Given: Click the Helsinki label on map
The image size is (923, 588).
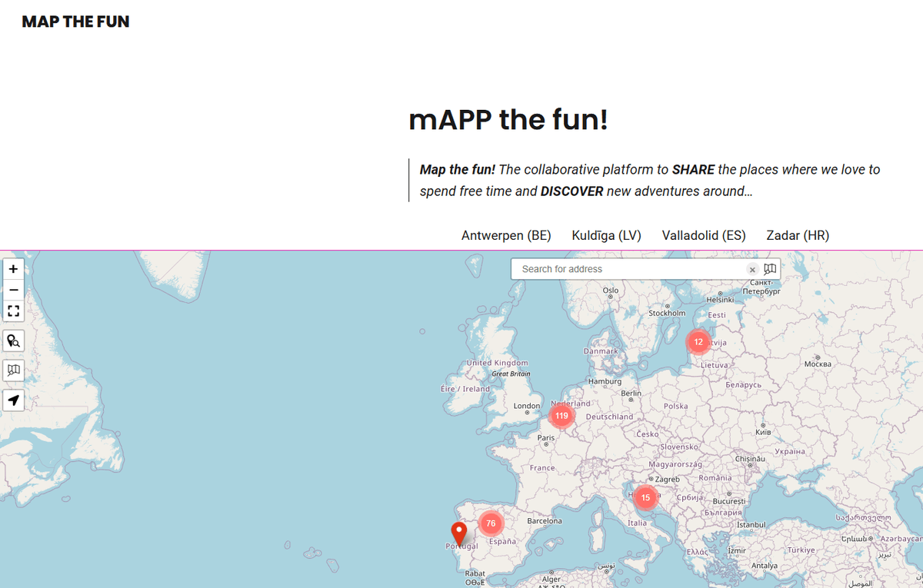Looking at the screenshot, I should [720, 300].
